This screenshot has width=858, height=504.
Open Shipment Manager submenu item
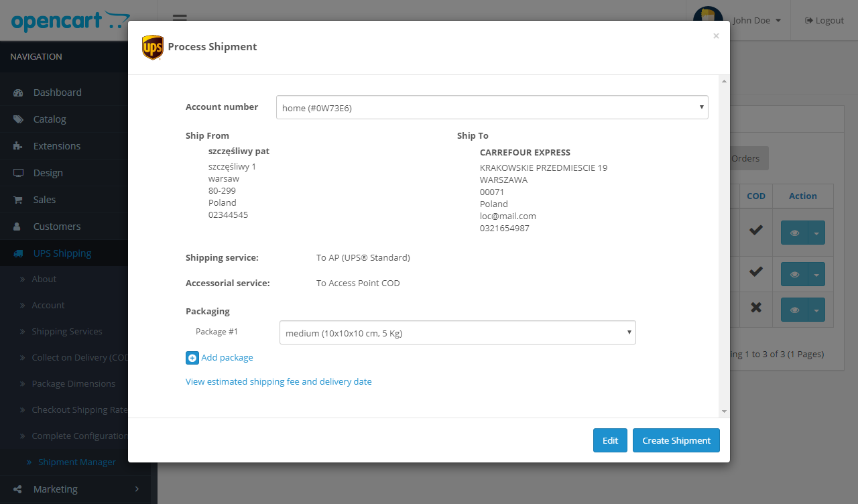(x=77, y=462)
